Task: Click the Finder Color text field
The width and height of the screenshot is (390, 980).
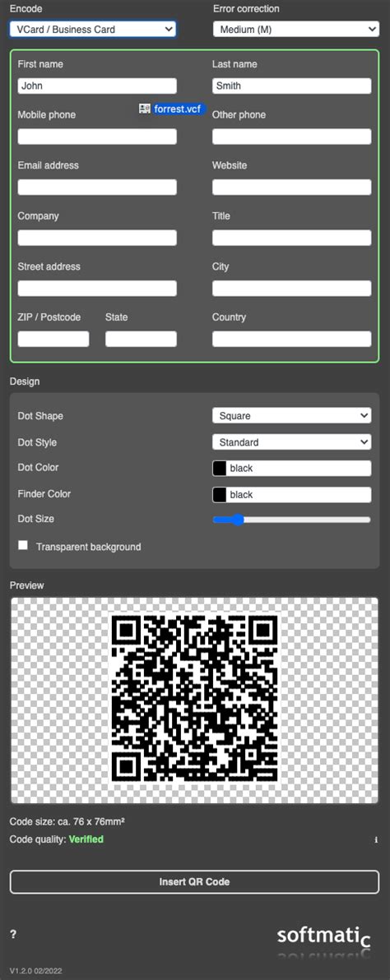Action: [299, 494]
